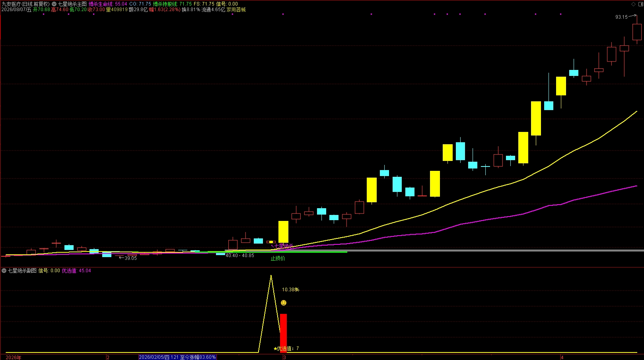Click the 博杀生命线 legend value
The height and width of the screenshot is (360, 644).
[x=121, y=4]
